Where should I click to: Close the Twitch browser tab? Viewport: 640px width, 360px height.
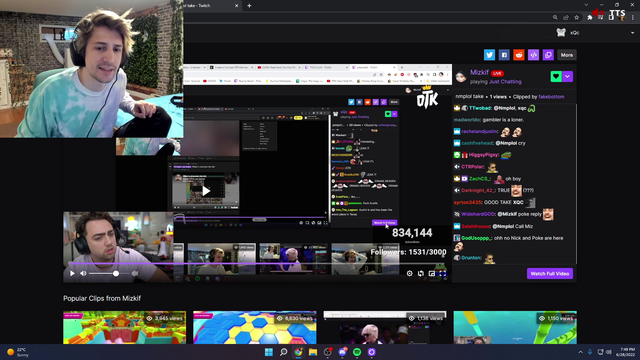point(236,6)
